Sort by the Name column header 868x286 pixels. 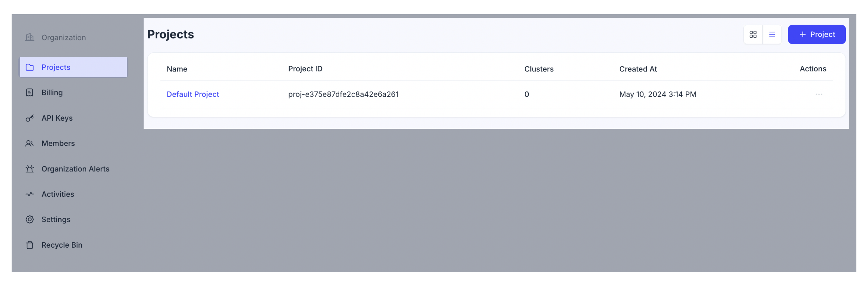[x=177, y=69]
